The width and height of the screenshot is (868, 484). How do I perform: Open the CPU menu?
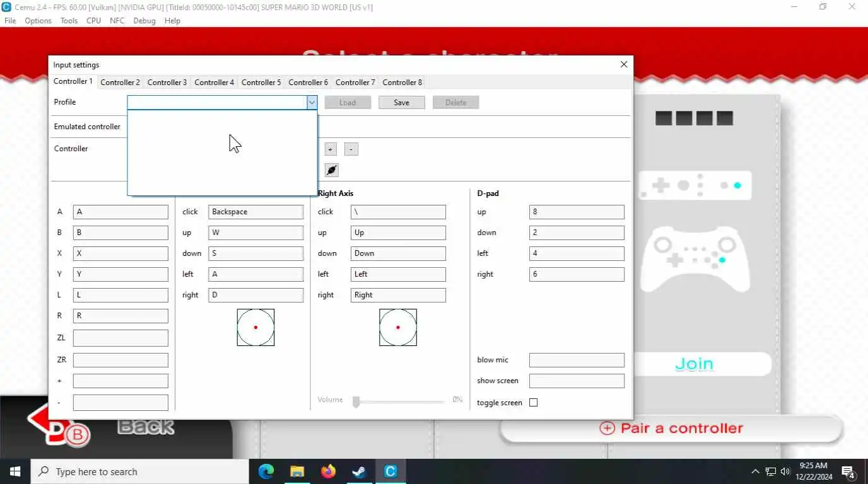point(93,20)
